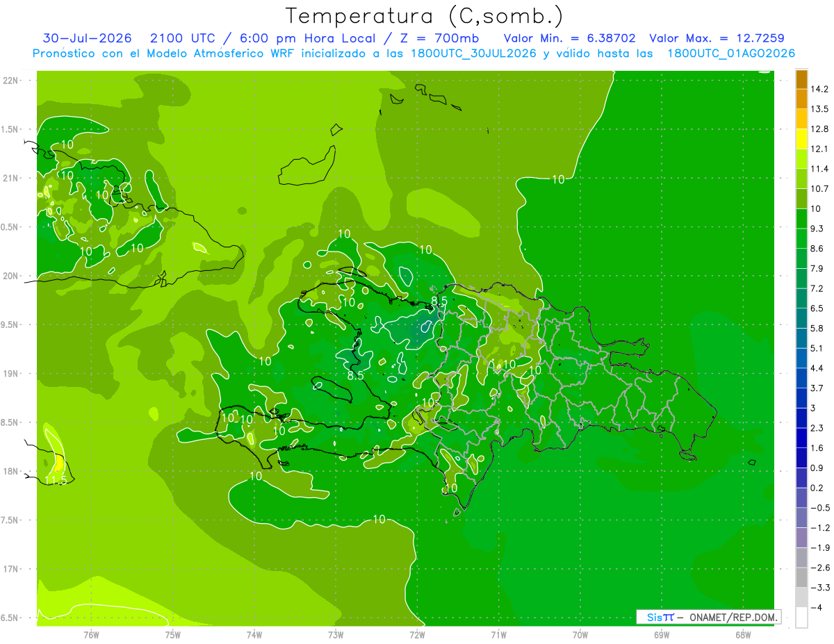Click the '2100 UTC' time label
The height and width of the screenshot is (644, 834).
pos(182,38)
